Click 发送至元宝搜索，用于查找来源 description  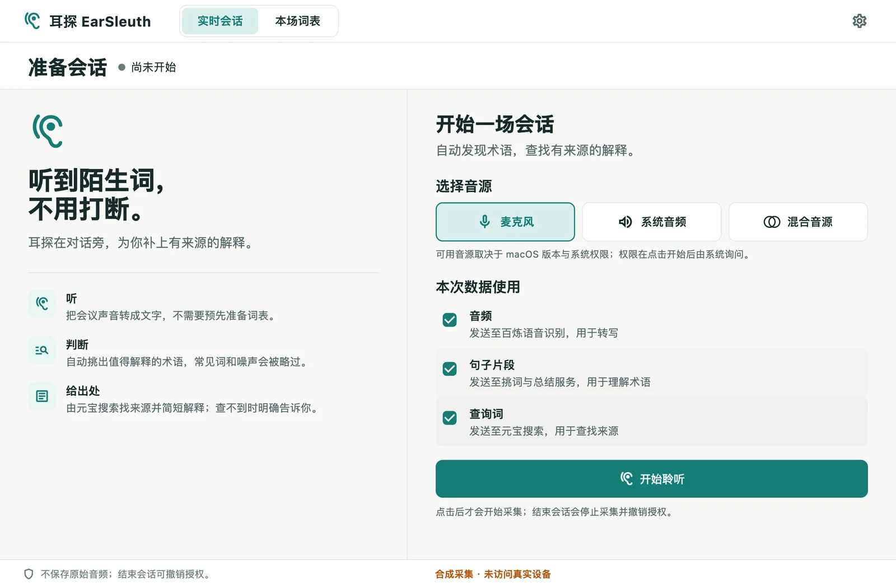pyautogui.click(x=544, y=431)
